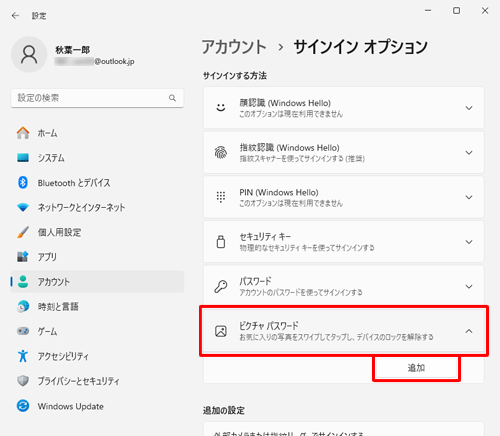The image size is (500, 436).
Task: Click the fingerprint icon
Action: click(x=221, y=152)
